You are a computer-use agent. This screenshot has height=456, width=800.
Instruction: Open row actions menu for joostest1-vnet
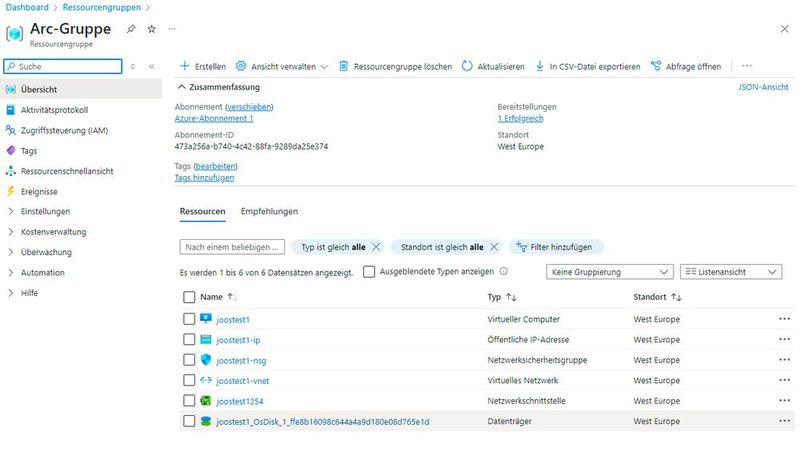[x=784, y=380]
